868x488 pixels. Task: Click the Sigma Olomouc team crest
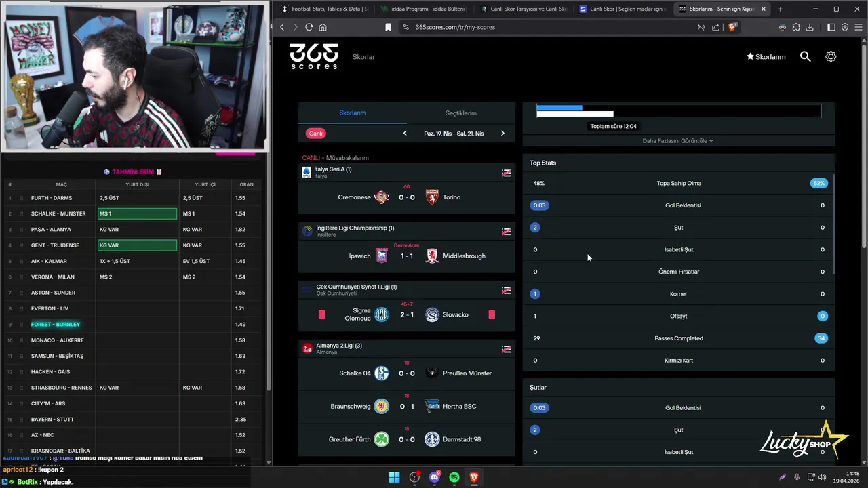point(382,314)
